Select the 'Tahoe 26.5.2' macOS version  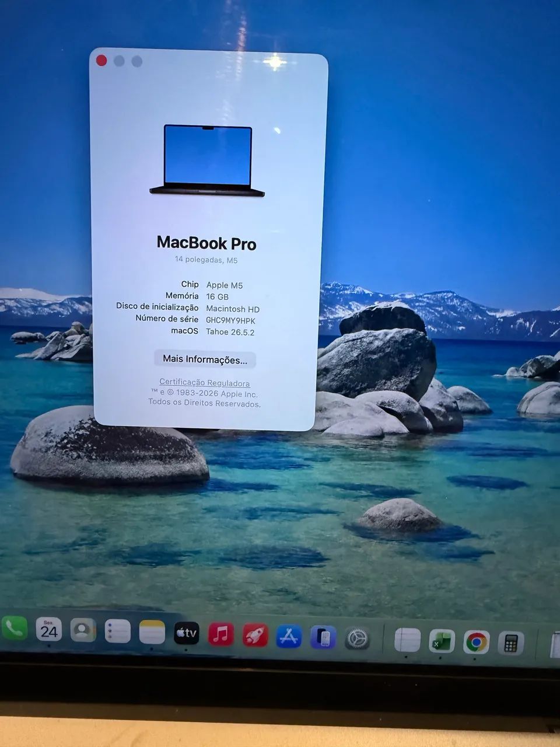coord(230,332)
